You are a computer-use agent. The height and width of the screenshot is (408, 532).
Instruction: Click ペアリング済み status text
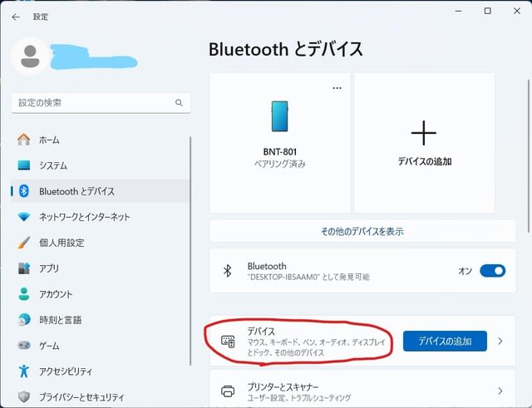(280, 165)
